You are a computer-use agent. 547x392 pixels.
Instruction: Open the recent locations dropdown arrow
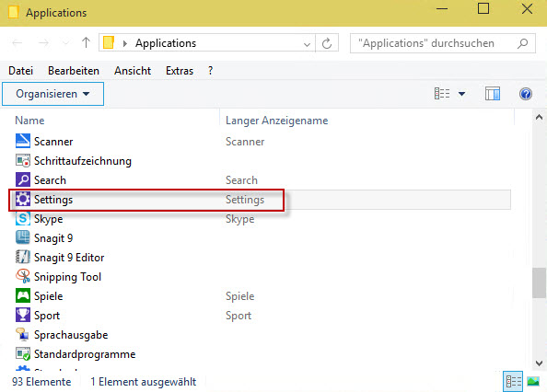pyautogui.click(x=65, y=43)
